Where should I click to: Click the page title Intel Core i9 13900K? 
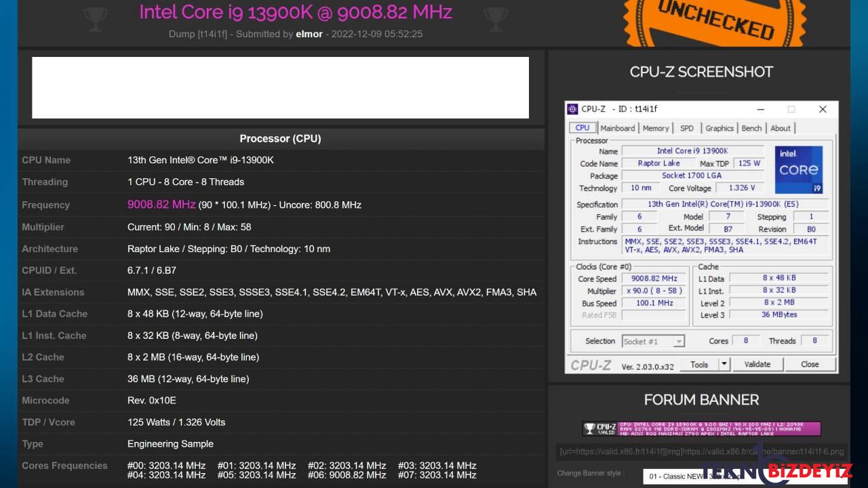click(295, 12)
